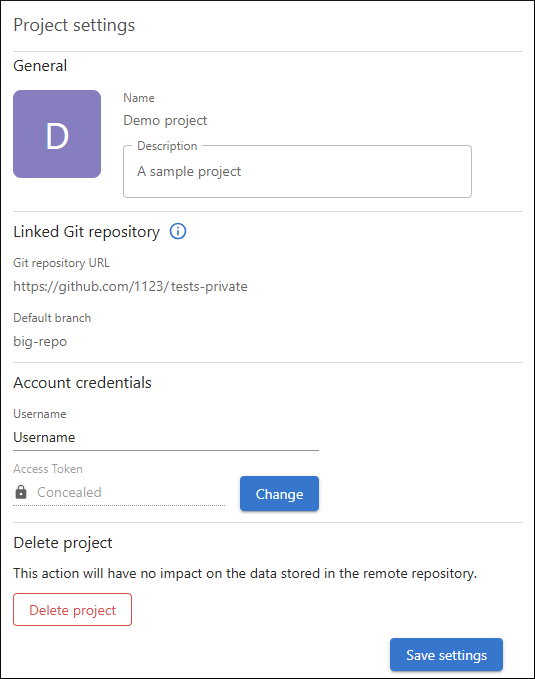Click the Demo project name text
Image resolution: width=535 pixels, height=679 pixels.
(x=165, y=120)
